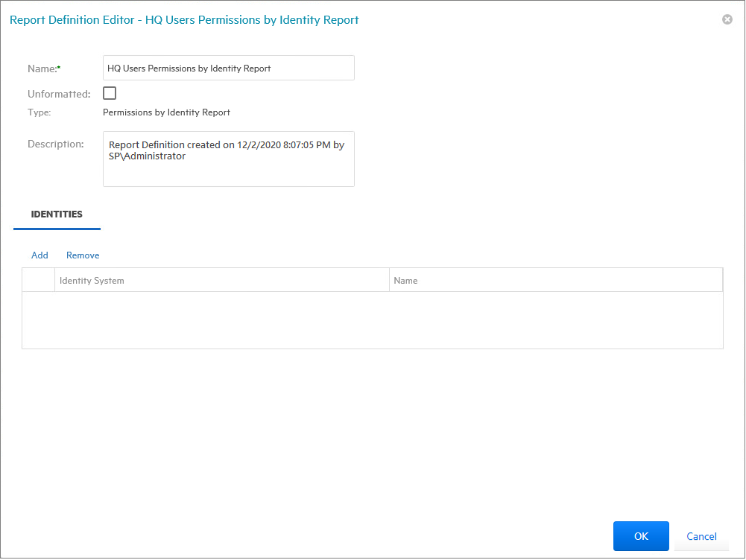
Task: Click the Type label
Action: pos(39,112)
